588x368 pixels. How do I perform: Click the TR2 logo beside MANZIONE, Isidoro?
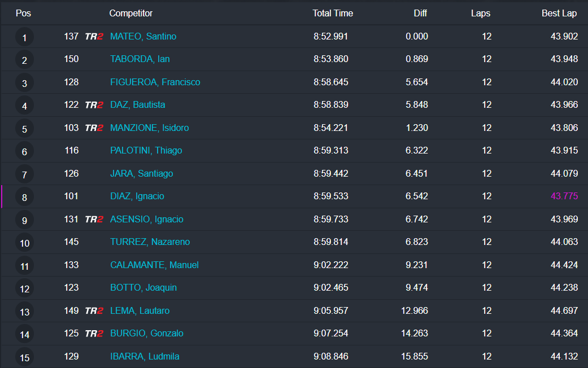tap(94, 128)
